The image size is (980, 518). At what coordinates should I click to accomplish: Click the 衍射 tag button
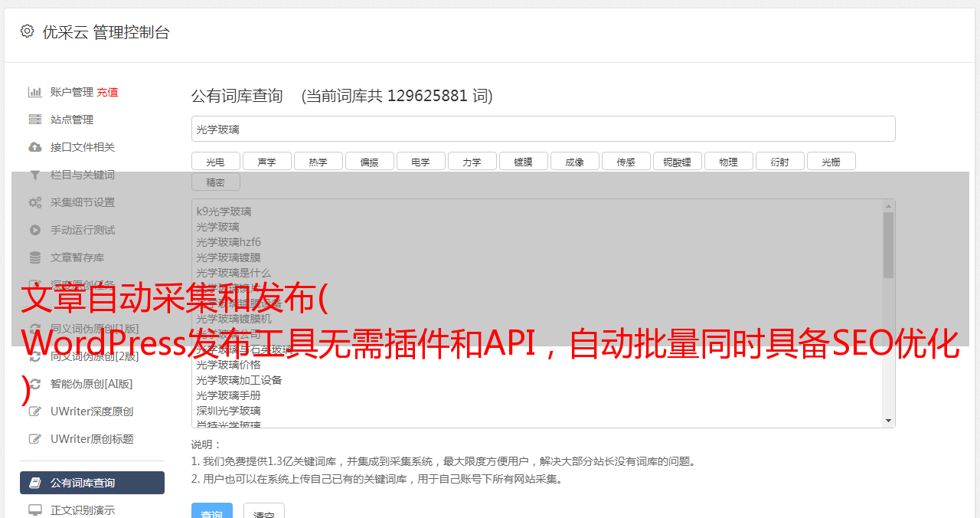point(779,161)
